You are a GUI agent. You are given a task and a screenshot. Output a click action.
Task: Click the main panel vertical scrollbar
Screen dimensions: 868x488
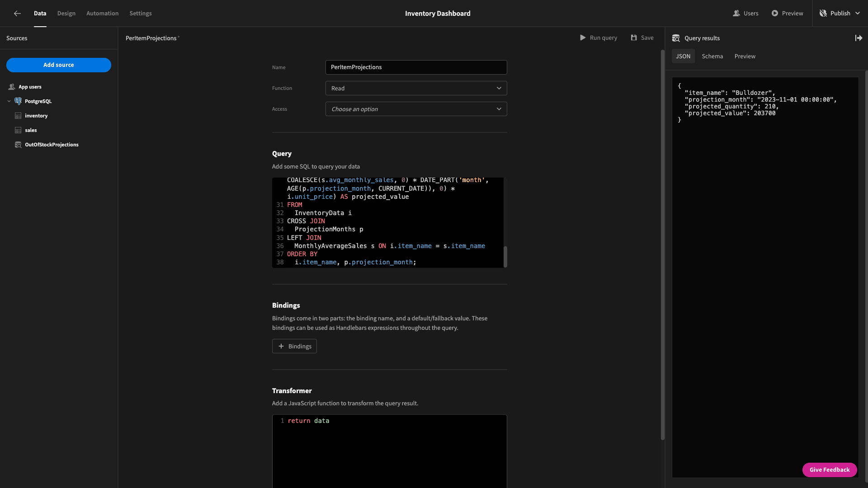click(662, 244)
